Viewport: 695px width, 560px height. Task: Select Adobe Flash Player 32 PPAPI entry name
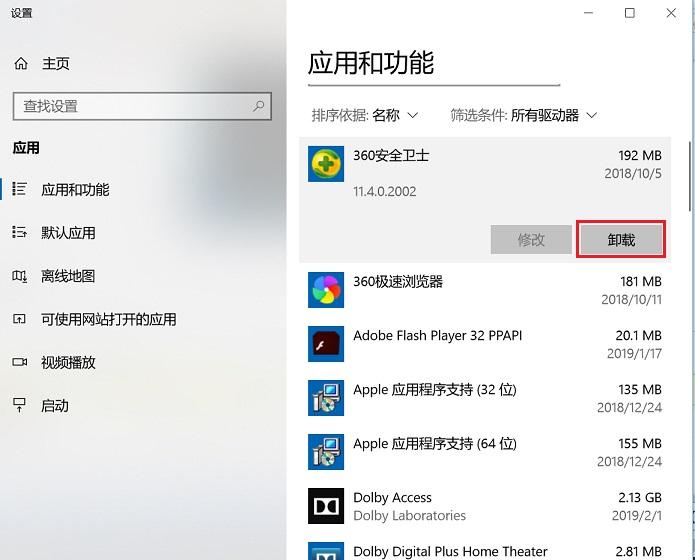(437, 336)
